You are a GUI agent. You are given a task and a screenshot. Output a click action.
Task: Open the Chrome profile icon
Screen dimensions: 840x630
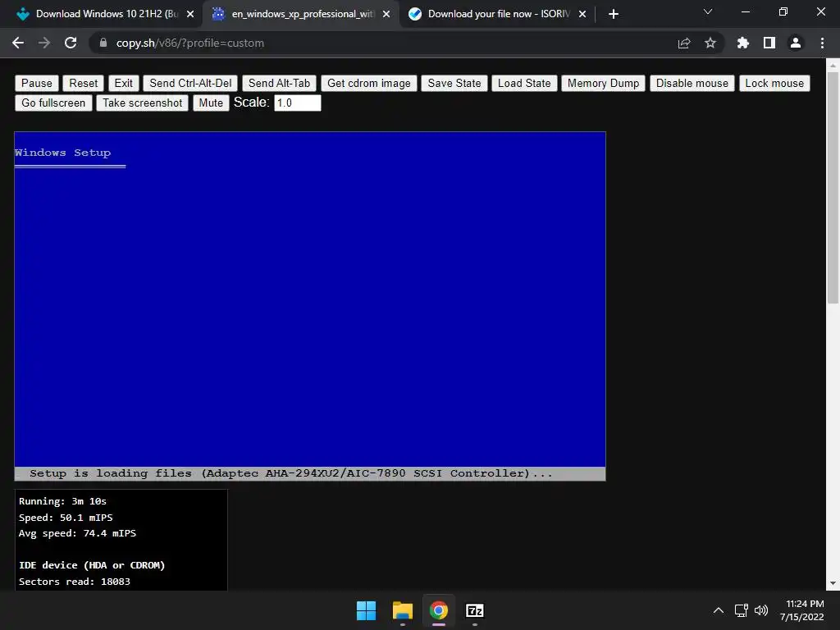(x=796, y=43)
